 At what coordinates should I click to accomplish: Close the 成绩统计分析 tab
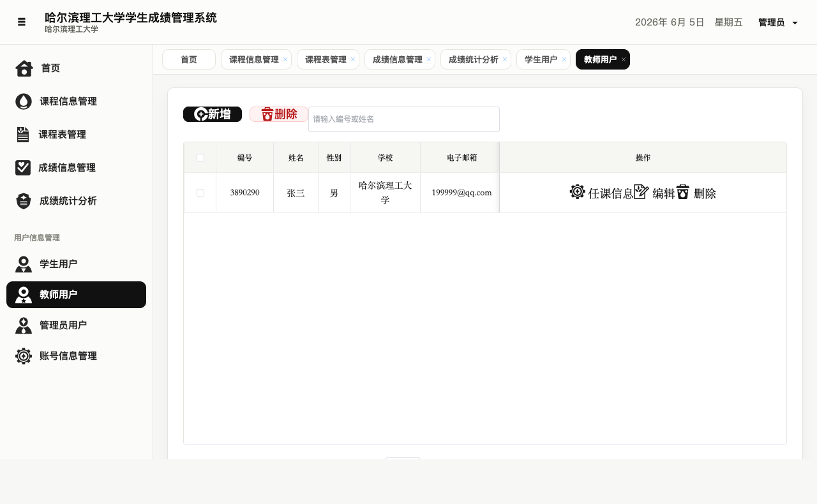505,59
